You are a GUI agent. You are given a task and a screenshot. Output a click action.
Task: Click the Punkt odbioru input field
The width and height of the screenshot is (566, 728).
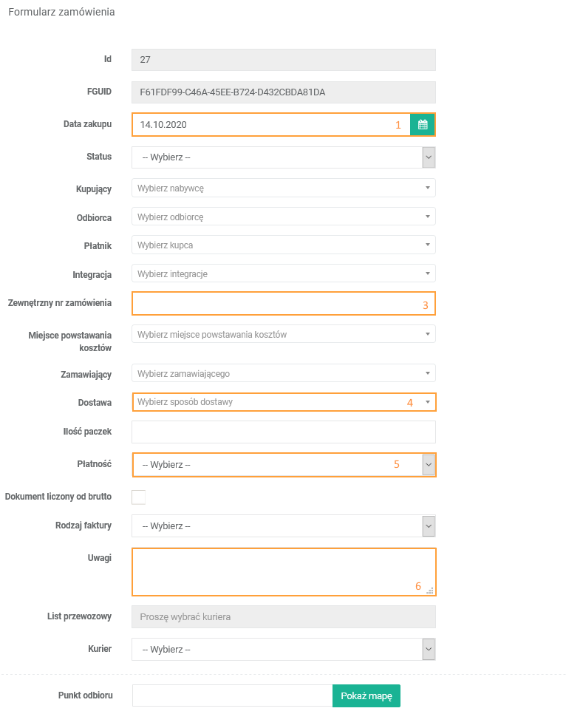(232, 695)
